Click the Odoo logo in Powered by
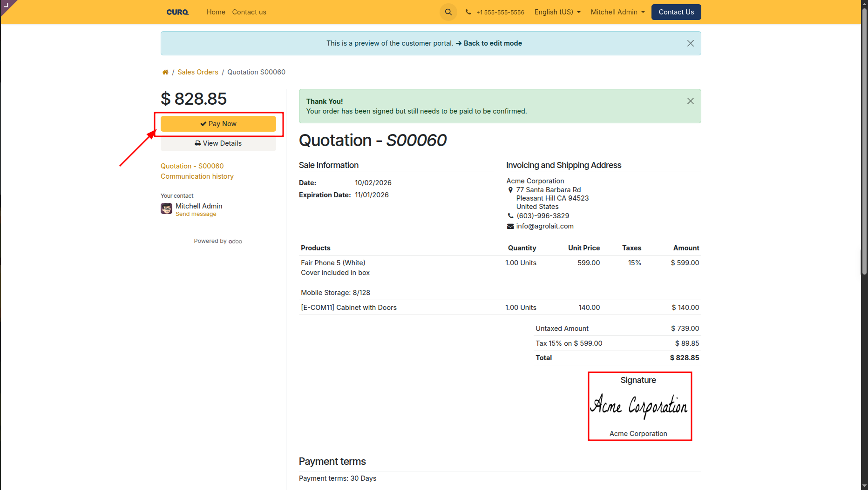This screenshot has width=868, height=490. [235, 242]
